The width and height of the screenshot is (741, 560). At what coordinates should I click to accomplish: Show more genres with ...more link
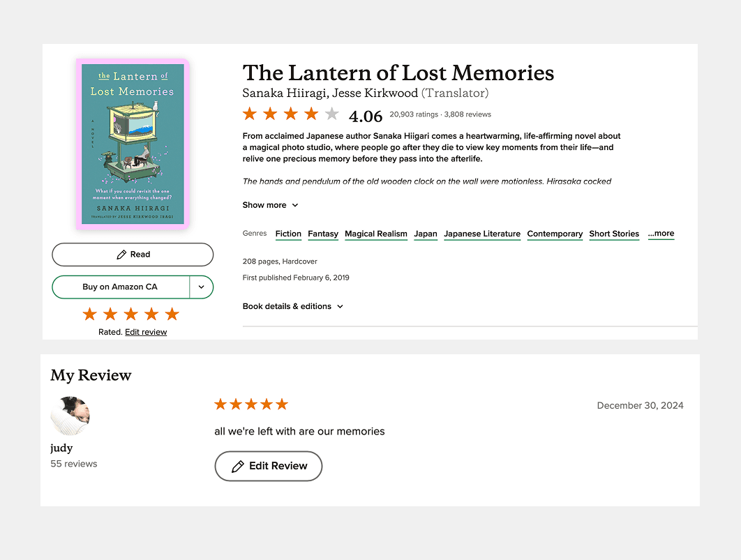pyautogui.click(x=661, y=234)
